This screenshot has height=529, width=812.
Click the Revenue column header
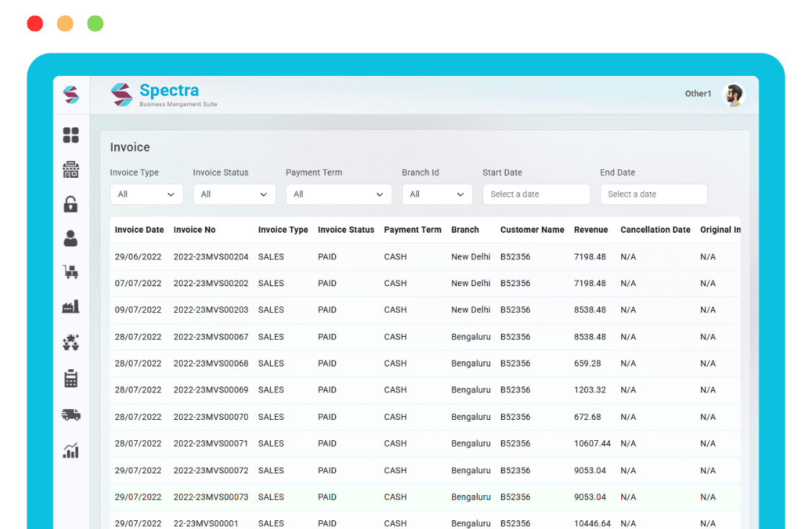(x=591, y=230)
